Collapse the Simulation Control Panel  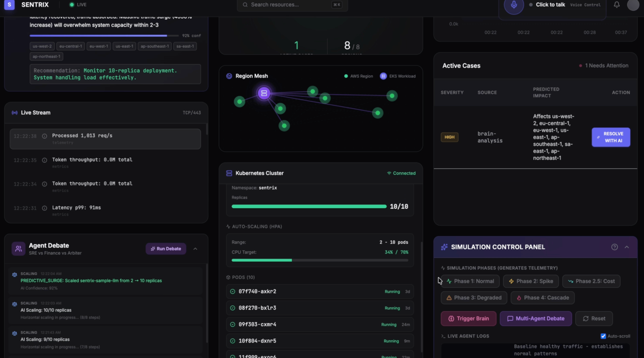pyautogui.click(x=627, y=247)
